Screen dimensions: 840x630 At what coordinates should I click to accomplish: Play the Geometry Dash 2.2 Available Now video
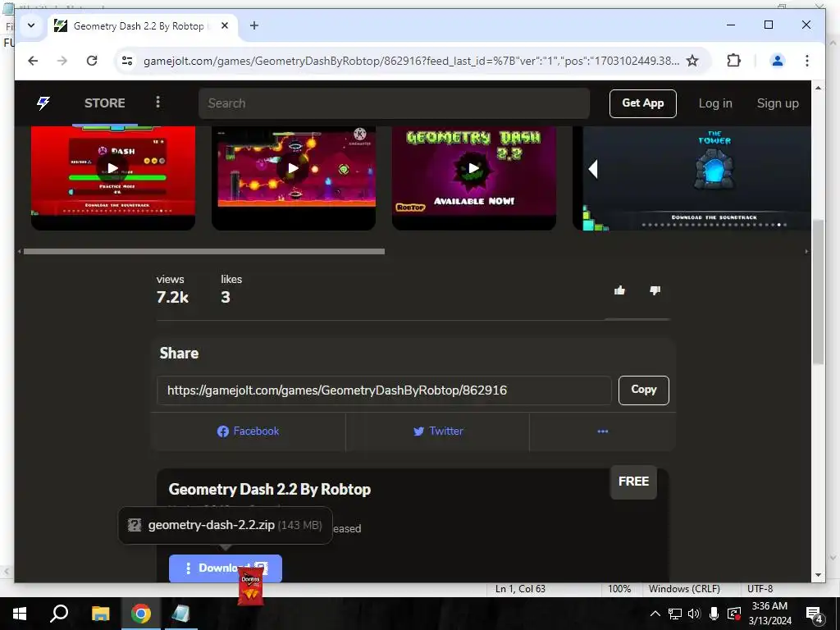[x=474, y=168]
